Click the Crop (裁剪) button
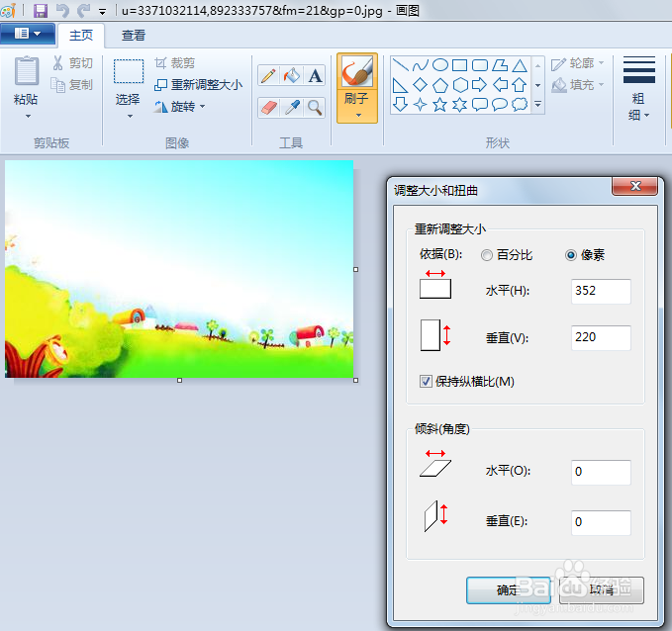The height and width of the screenshot is (631, 672). tap(174, 63)
